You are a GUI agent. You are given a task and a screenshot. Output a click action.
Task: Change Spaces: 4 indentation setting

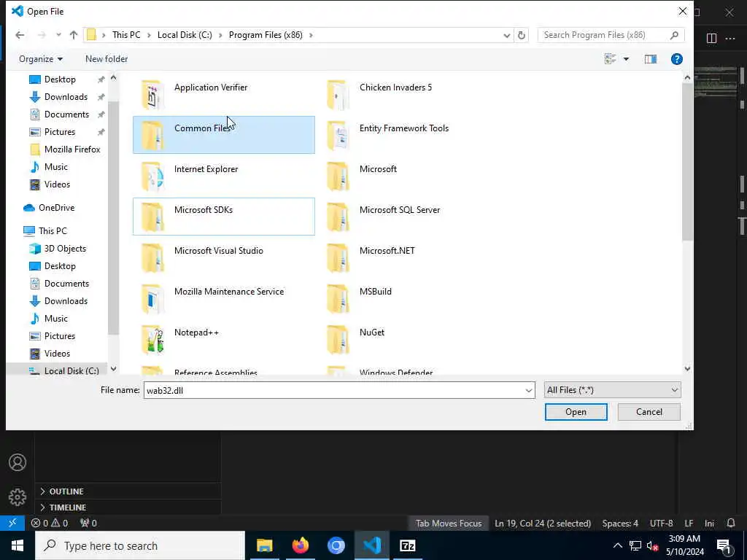coord(620,524)
